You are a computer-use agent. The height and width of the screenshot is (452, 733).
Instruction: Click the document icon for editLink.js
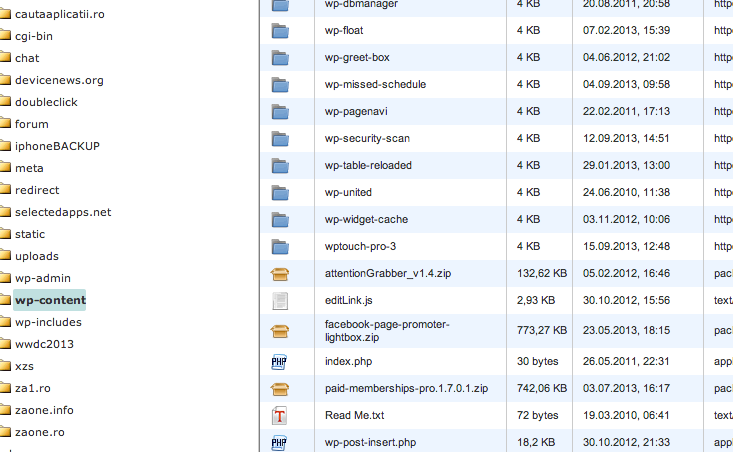coord(280,301)
